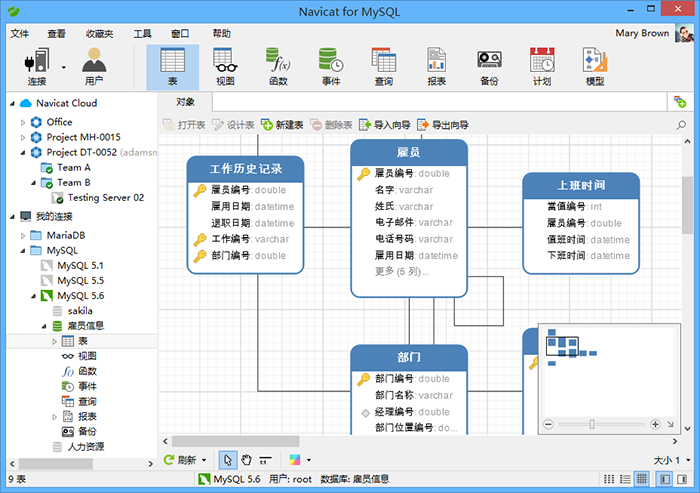Click the search magnifier icon in object toolbar
This screenshot has width=700, height=493.
tap(681, 125)
